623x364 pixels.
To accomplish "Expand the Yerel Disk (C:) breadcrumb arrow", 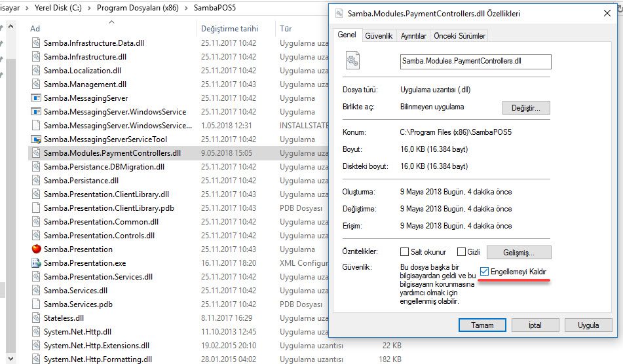I will [x=89, y=8].
